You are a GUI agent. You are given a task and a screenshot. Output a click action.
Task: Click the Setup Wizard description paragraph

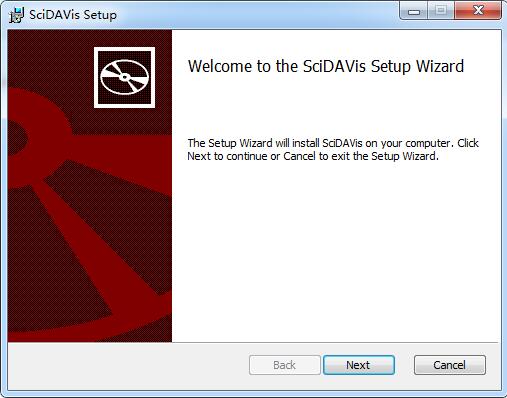pyautogui.click(x=333, y=150)
